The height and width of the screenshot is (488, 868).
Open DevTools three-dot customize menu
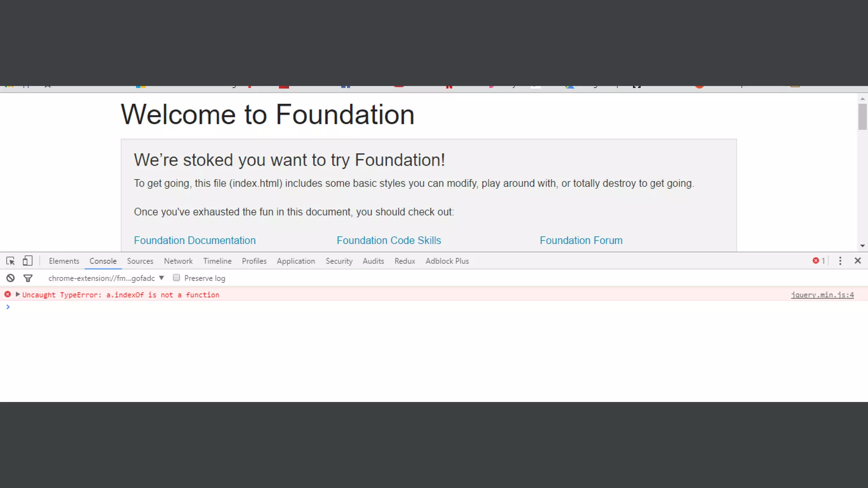coord(840,261)
